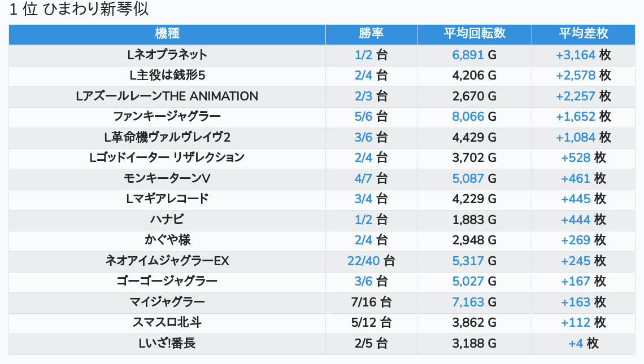The image size is (644, 364).
Task: Click the 平均差枚 column header
Action: [583, 33]
